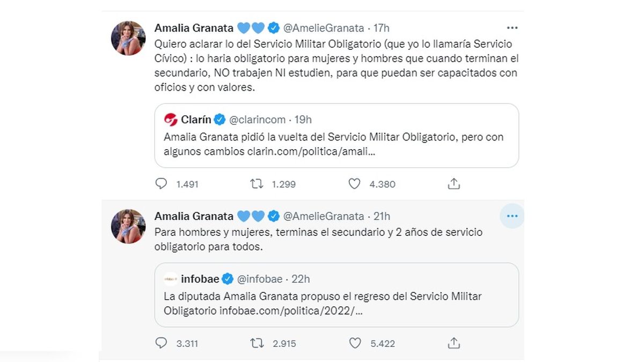Open more options on the 17h tweet
The image size is (644, 362).
pos(512,28)
